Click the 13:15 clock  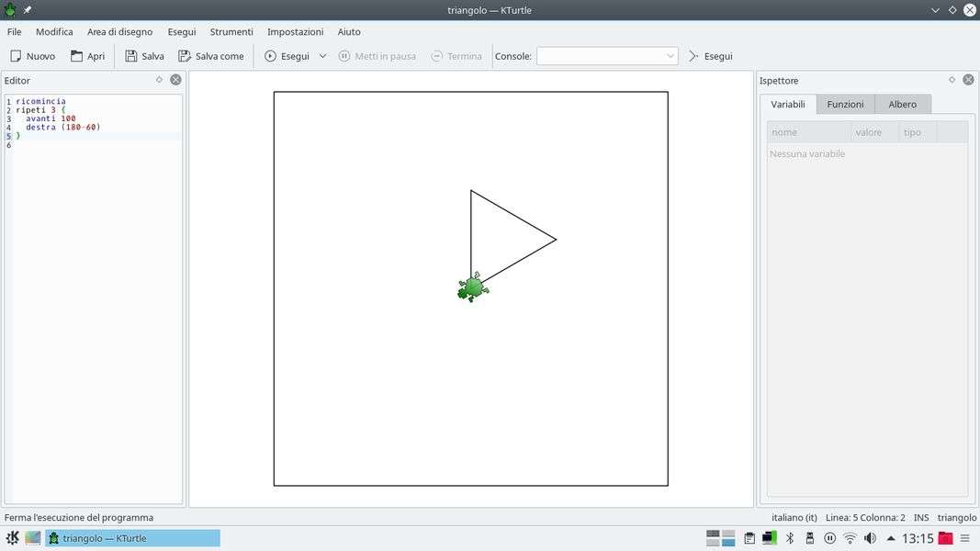(918, 538)
